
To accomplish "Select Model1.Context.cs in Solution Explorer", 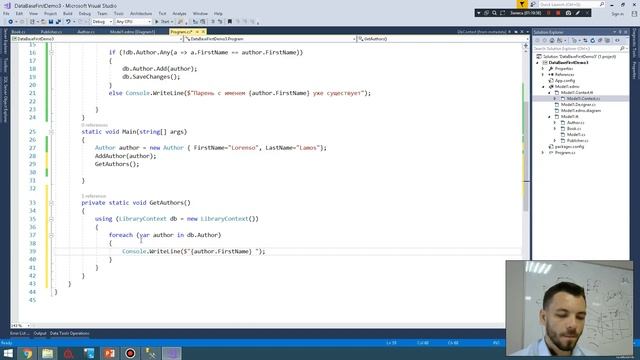I will [x=583, y=99].
